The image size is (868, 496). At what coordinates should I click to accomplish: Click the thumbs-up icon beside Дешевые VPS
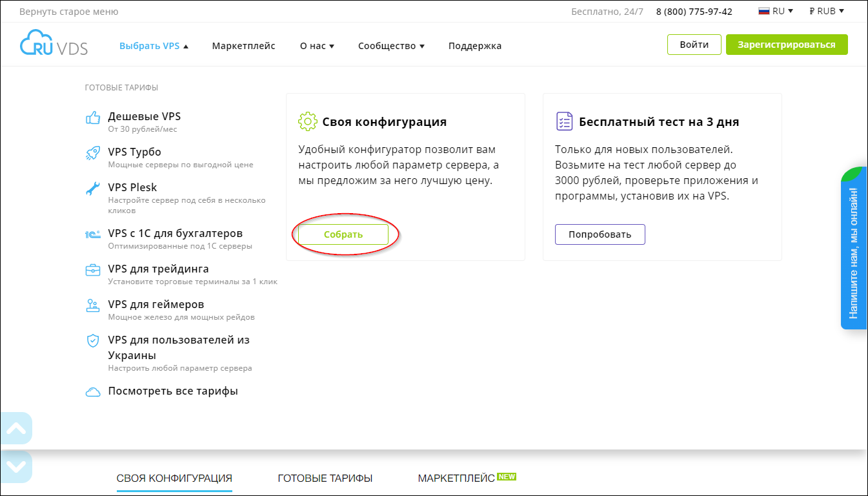93,118
